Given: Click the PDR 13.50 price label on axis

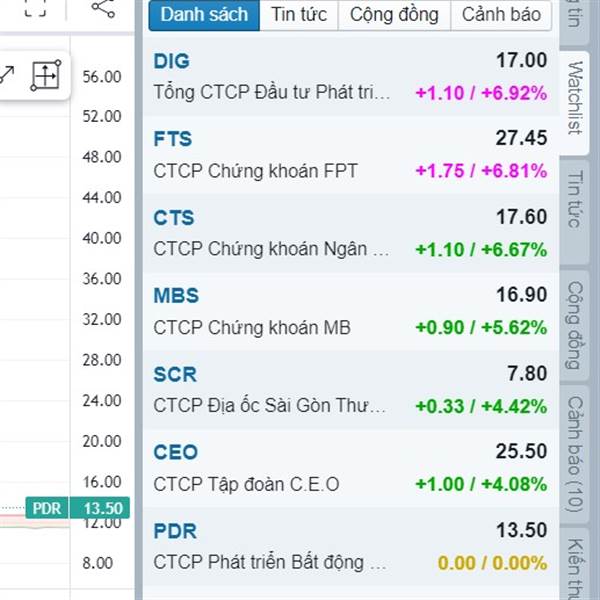Looking at the screenshot, I should click(x=78, y=508).
